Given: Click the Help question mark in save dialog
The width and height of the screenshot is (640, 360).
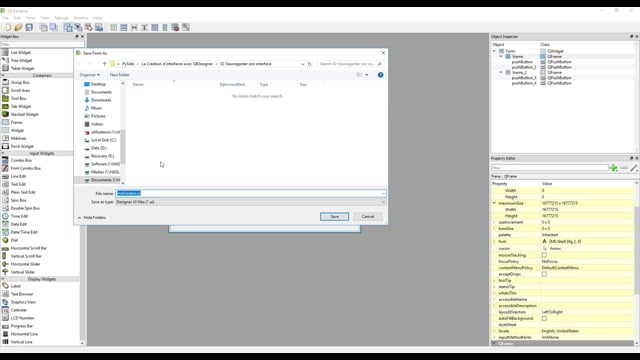Looking at the screenshot, I should coord(380,75).
